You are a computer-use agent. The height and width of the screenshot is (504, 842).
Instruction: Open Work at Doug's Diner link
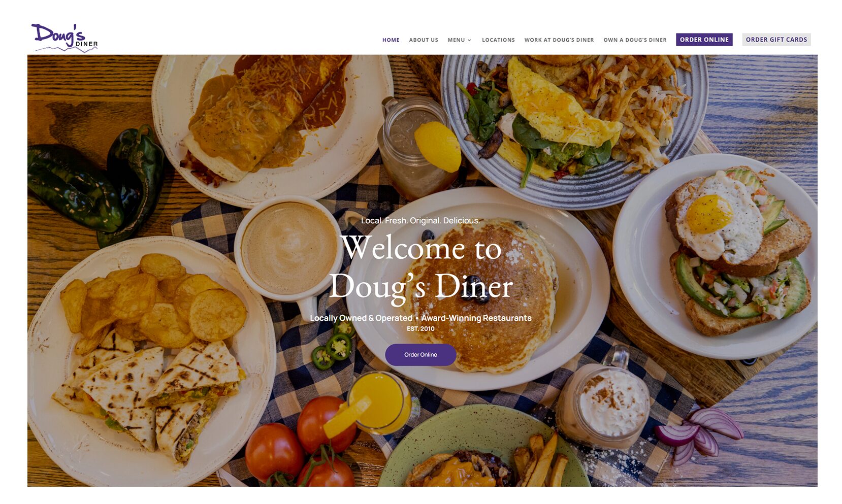pyautogui.click(x=559, y=40)
